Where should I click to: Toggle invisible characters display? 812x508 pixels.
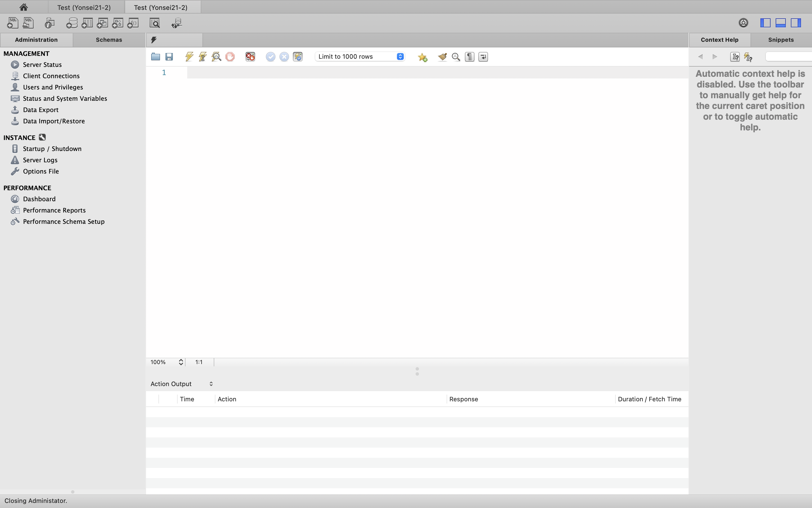[x=470, y=56]
